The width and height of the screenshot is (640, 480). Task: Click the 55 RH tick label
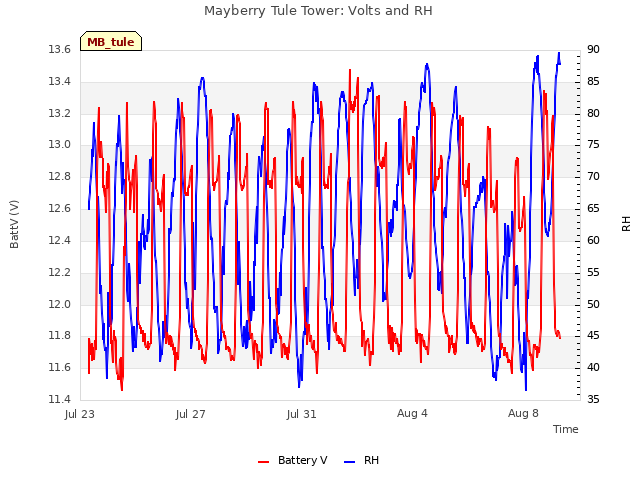tap(593, 272)
